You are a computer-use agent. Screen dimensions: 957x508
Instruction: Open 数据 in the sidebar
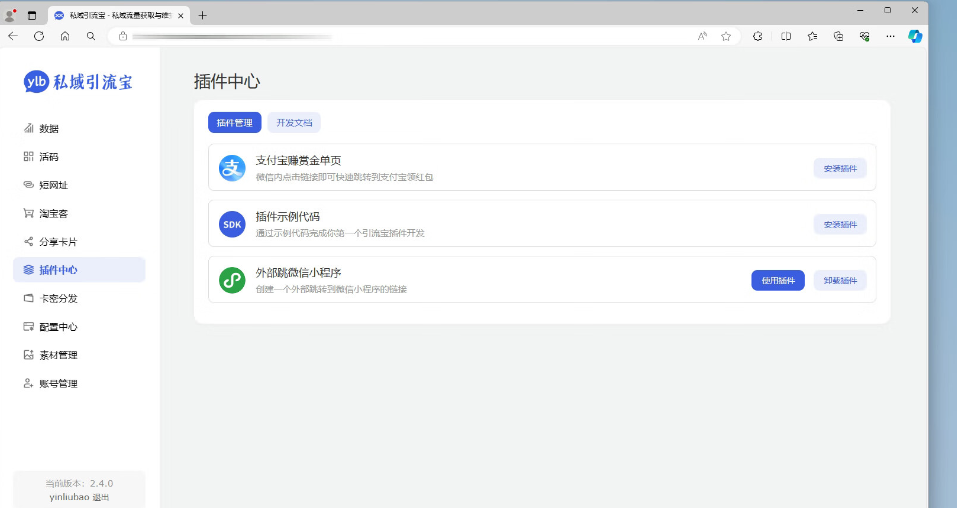pos(48,129)
